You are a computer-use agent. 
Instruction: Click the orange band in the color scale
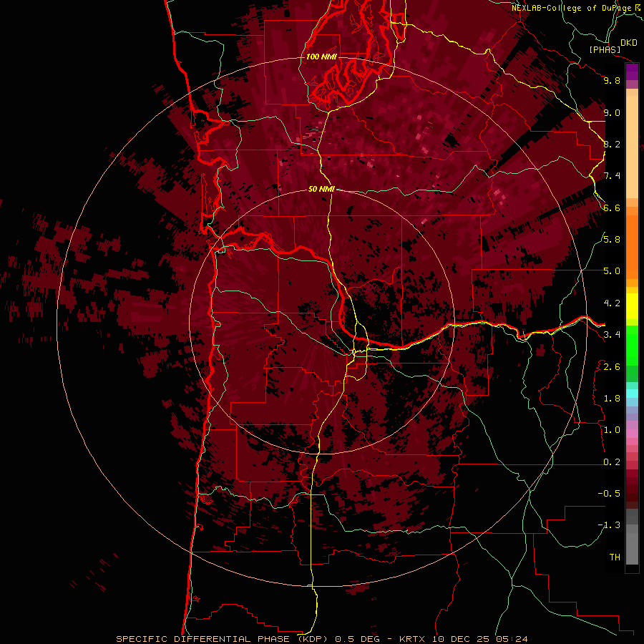pos(632,246)
